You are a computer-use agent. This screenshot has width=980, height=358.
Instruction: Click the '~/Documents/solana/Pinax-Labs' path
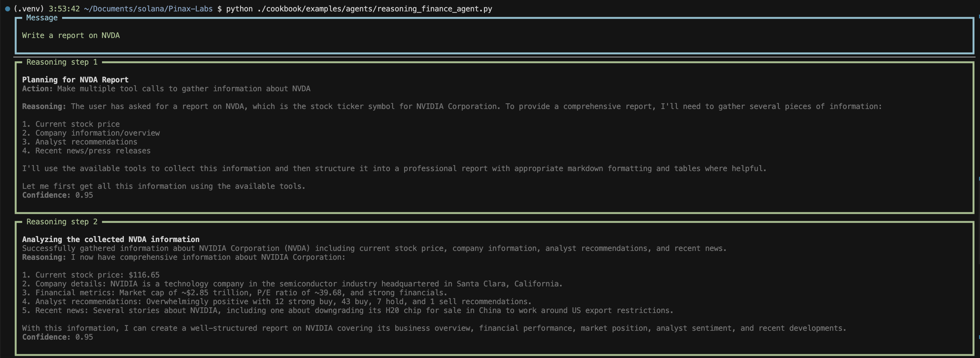coord(148,9)
